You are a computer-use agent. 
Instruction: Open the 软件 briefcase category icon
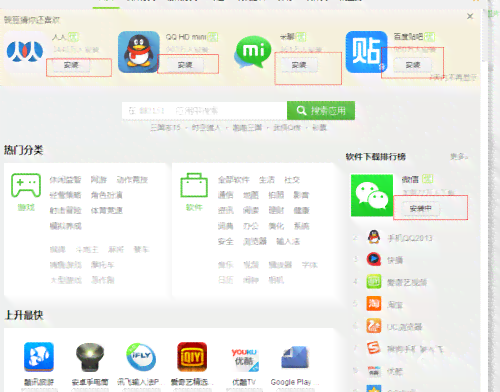pos(194,185)
